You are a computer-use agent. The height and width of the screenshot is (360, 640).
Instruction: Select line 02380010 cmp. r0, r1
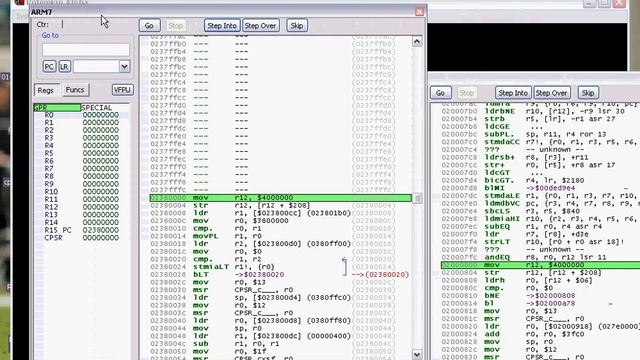[280, 229]
